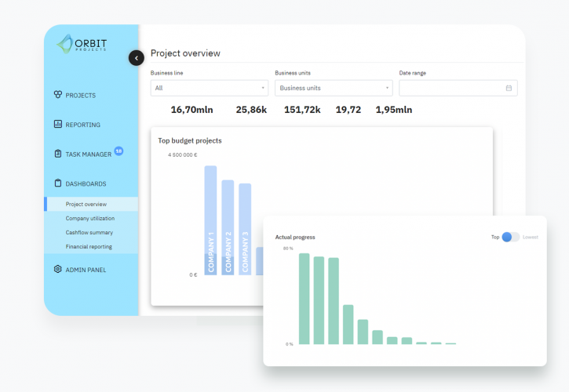Select Company utilization dashboard item
Image resolution: width=569 pixels, height=392 pixels.
tap(91, 218)
